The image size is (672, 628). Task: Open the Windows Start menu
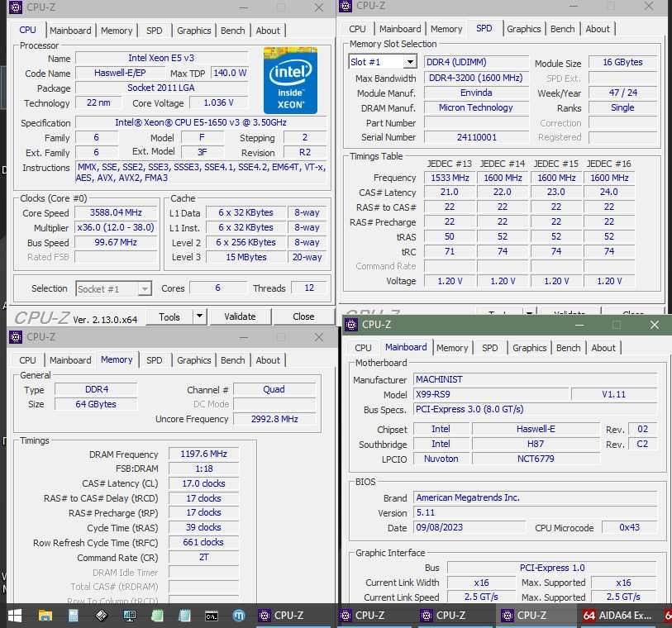[x=14, y=616]
